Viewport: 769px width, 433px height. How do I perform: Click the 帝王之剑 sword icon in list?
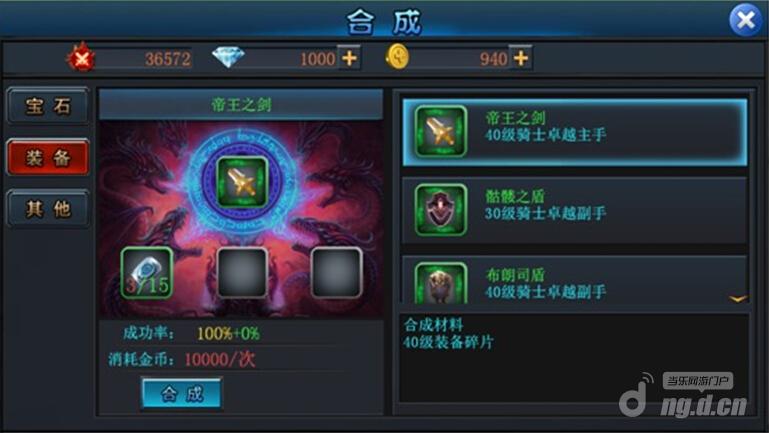(x=440, y=131)
